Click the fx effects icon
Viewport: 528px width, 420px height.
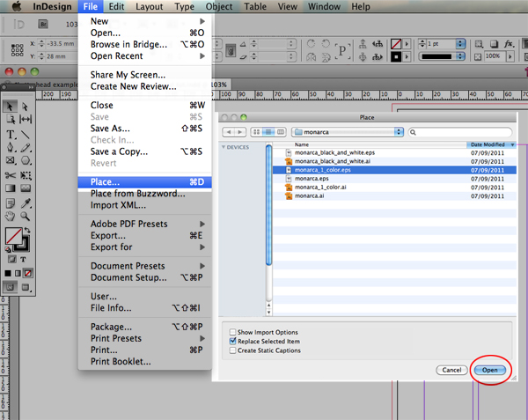509,44
